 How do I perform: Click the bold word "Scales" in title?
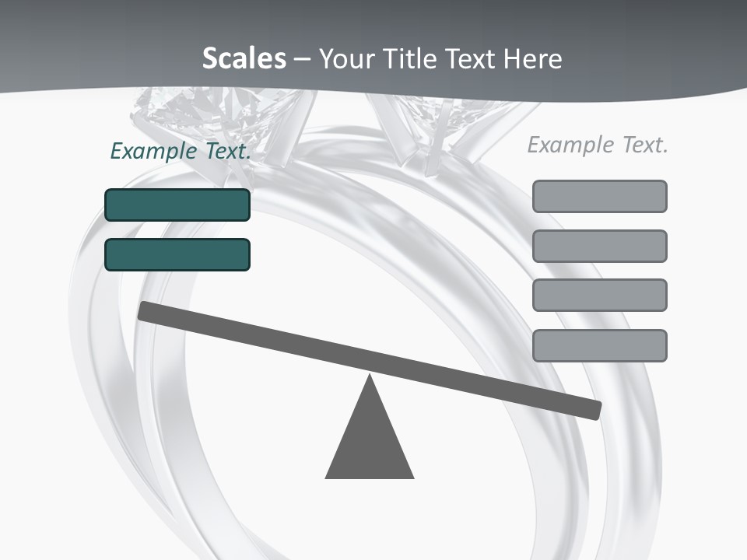tap(244, 58)
